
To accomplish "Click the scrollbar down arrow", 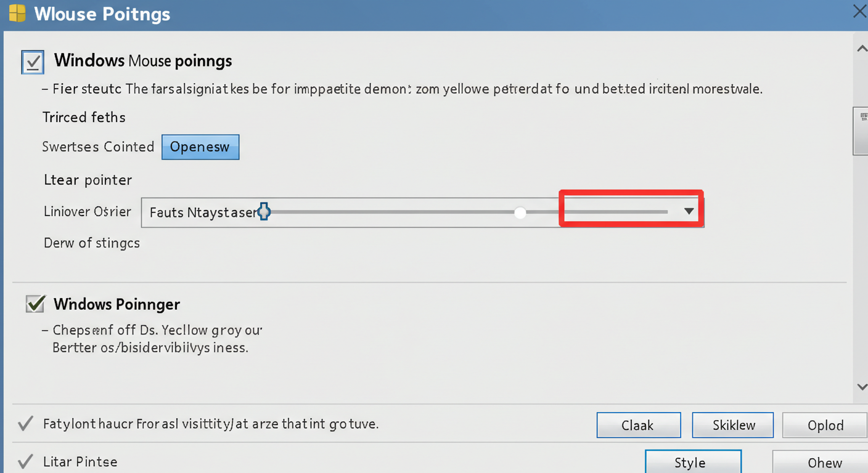I will pos(862,387).
